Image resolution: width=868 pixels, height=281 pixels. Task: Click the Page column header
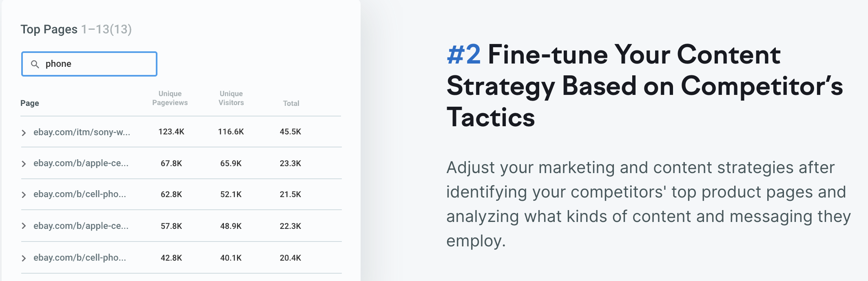pos(30,103)
